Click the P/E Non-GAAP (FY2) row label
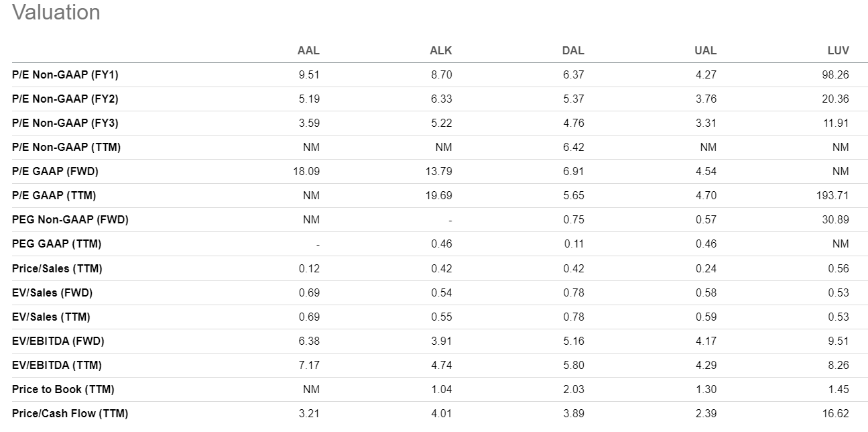This screenshot has height=432, width=868. pyautogui.click(x=65, y=99)
